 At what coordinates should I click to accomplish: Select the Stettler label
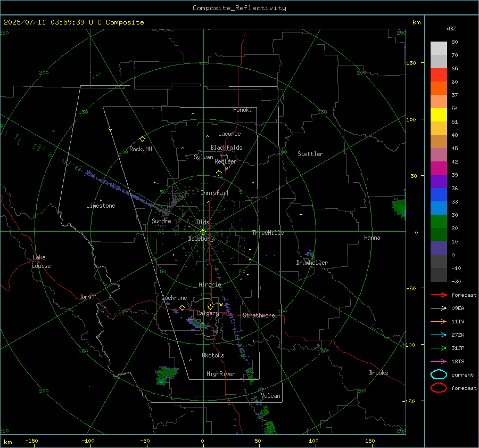click(310, 154)
